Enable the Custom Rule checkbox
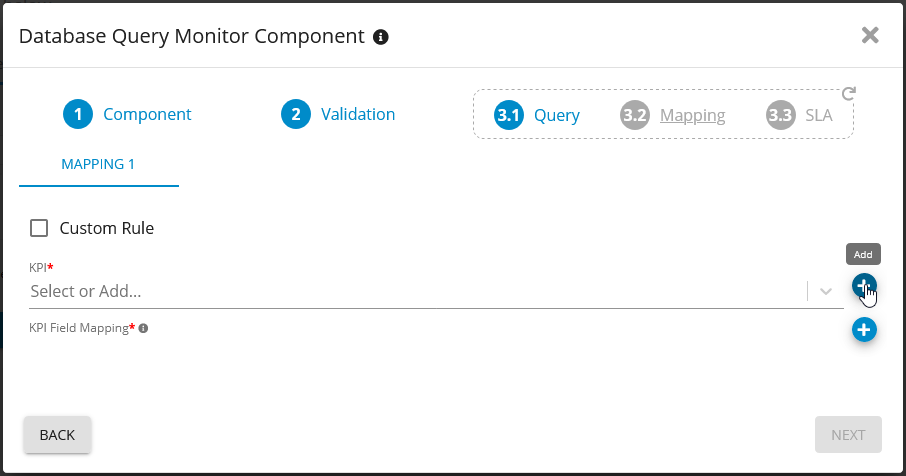 click(x=39, y=228)
